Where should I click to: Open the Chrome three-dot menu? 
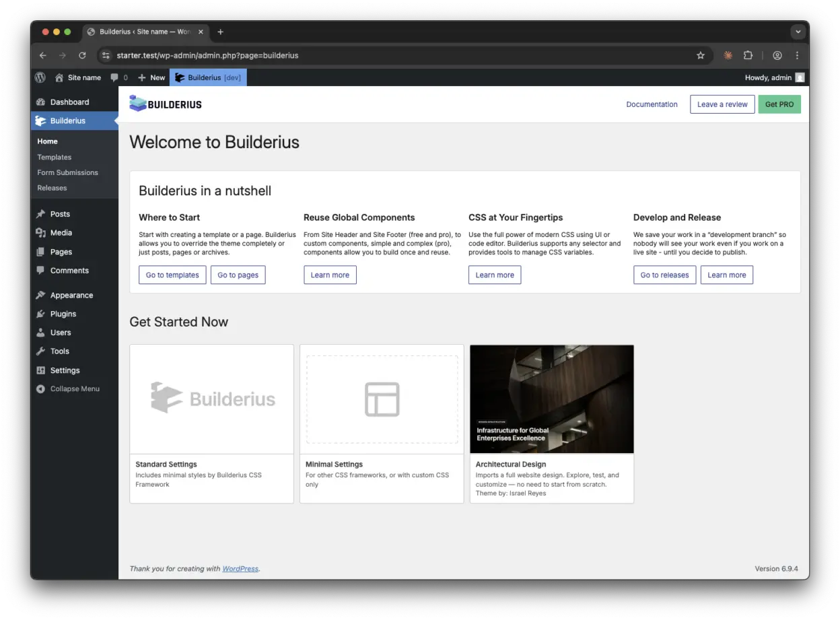click(797, 55)
